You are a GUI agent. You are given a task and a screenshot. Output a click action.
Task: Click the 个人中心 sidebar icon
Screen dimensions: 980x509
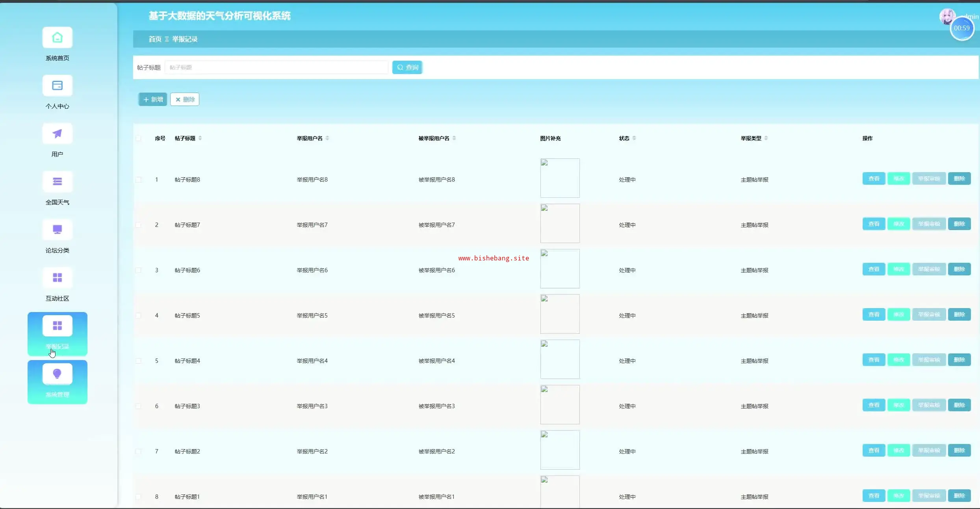coord(57,86)
